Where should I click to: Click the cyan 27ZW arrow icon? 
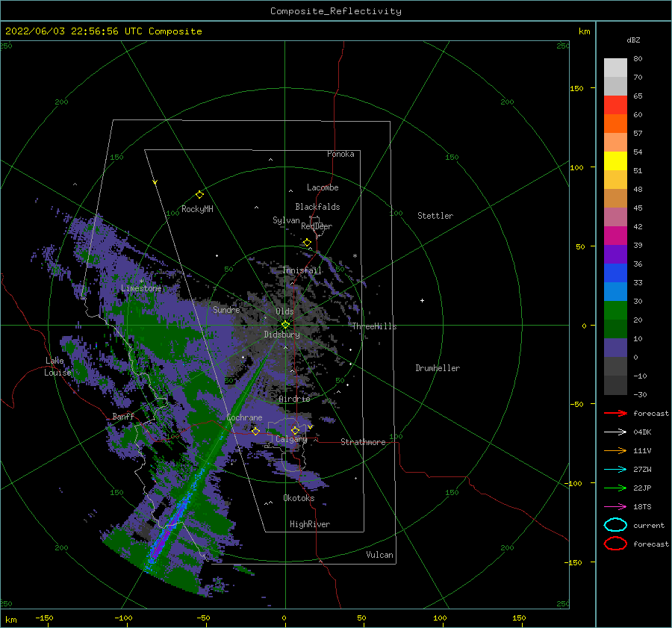[x=615, y=470]
